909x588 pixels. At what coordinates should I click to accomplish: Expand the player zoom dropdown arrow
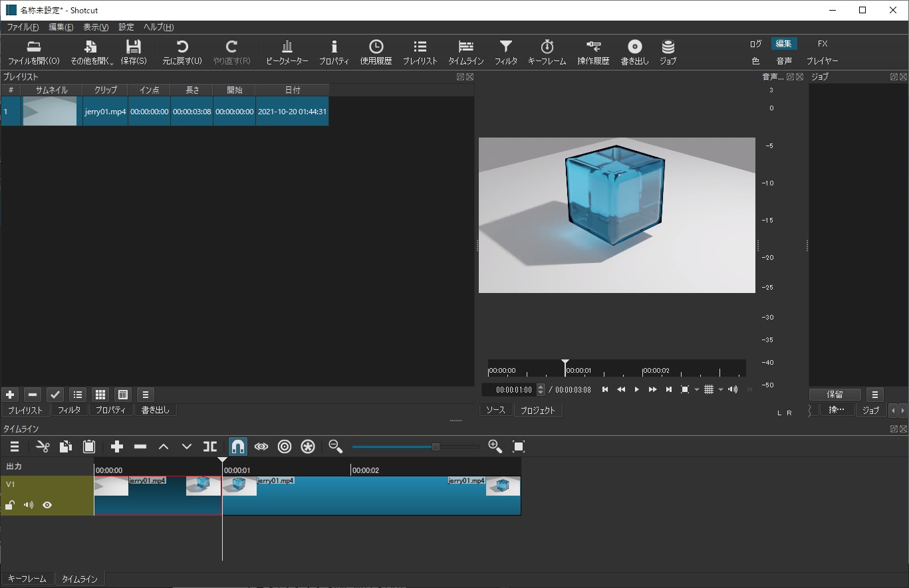[697, 390]
